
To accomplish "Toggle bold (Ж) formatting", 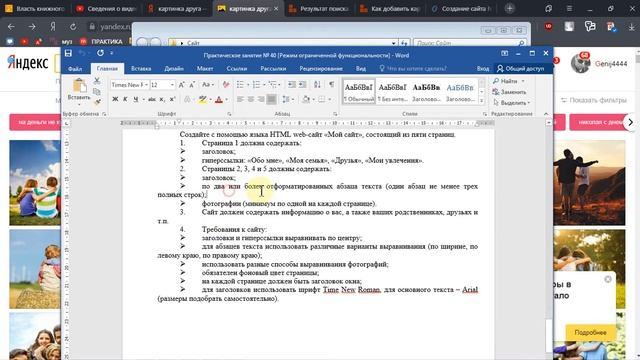I will [x=115, y=99].
